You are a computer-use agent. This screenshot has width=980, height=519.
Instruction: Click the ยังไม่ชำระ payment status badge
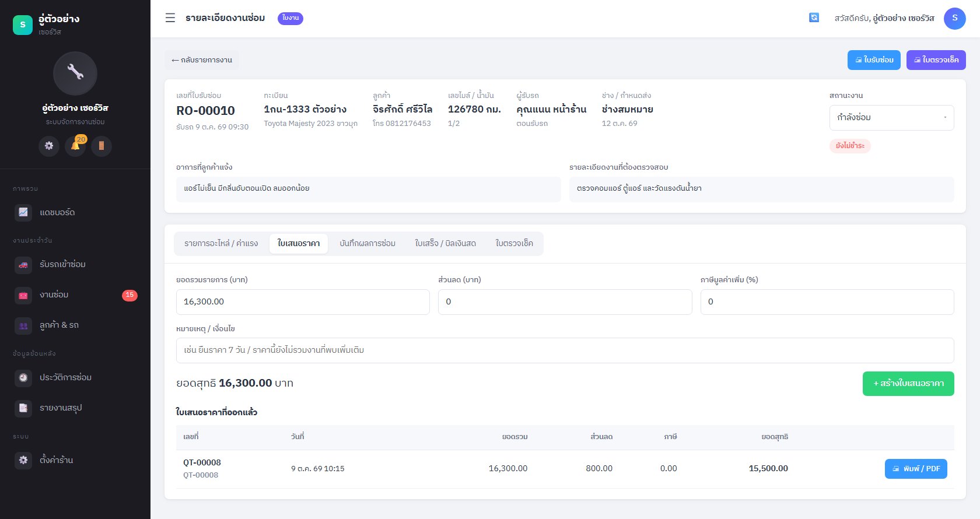coord(850,146)
